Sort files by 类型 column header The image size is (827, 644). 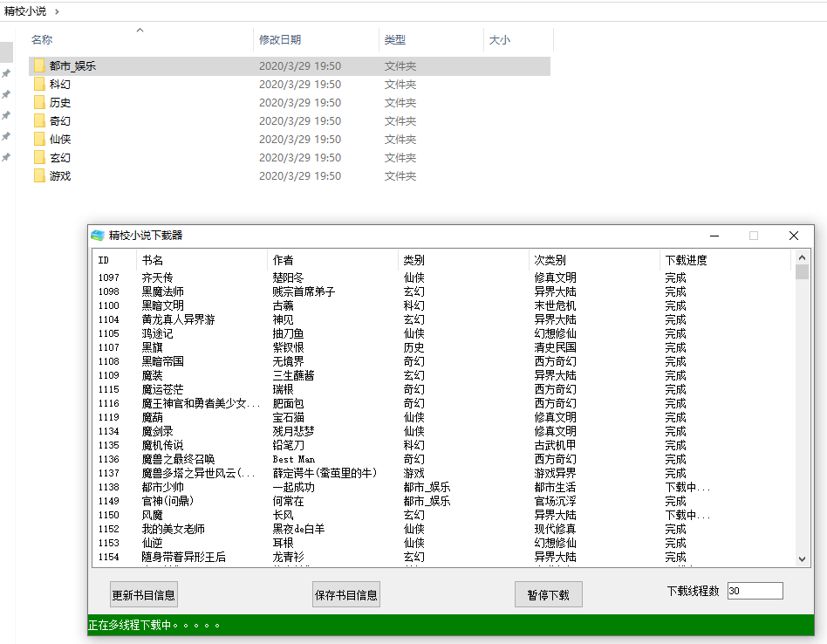pos(395,40)
